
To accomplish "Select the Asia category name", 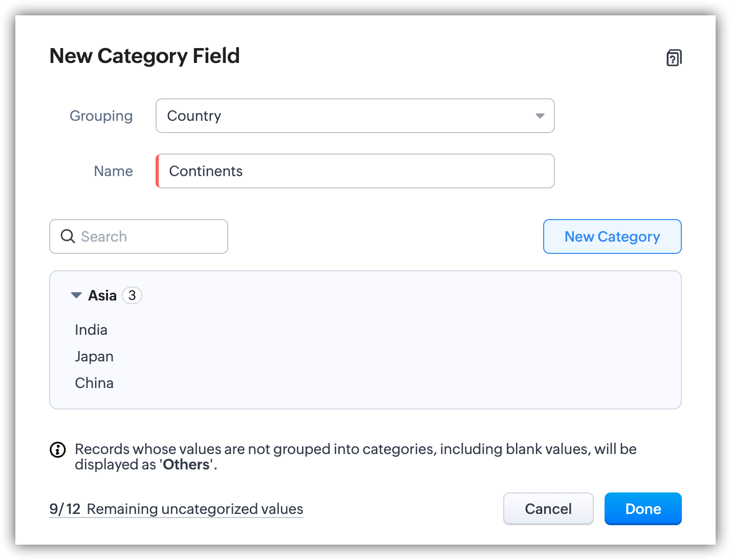I will [102, 295].
